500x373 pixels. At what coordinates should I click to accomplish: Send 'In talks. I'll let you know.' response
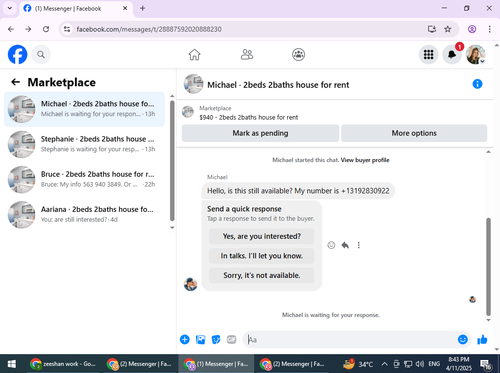tap(262, 256)
